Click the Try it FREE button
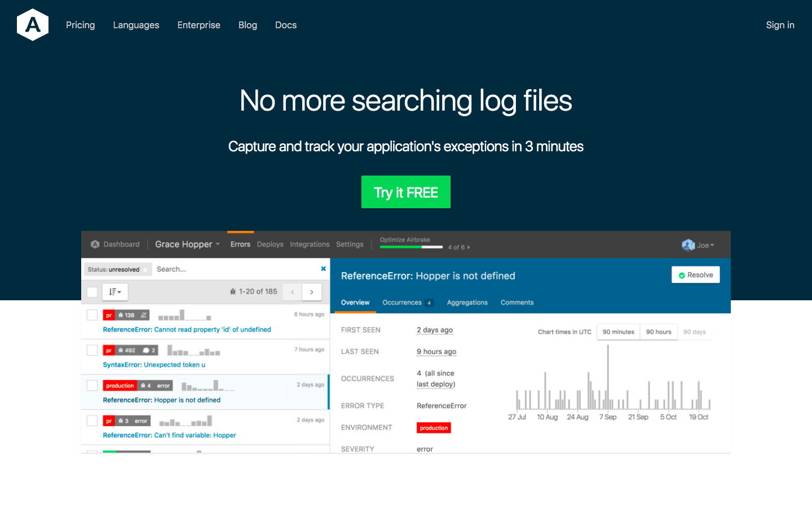812x508 pixels. 406,192
